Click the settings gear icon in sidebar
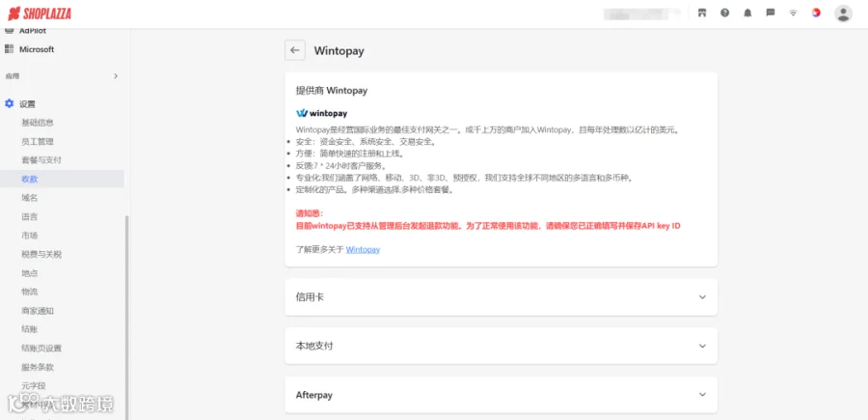Image resolution: width=868 pixels, height=420 pixels. click(x=9, y=103)
